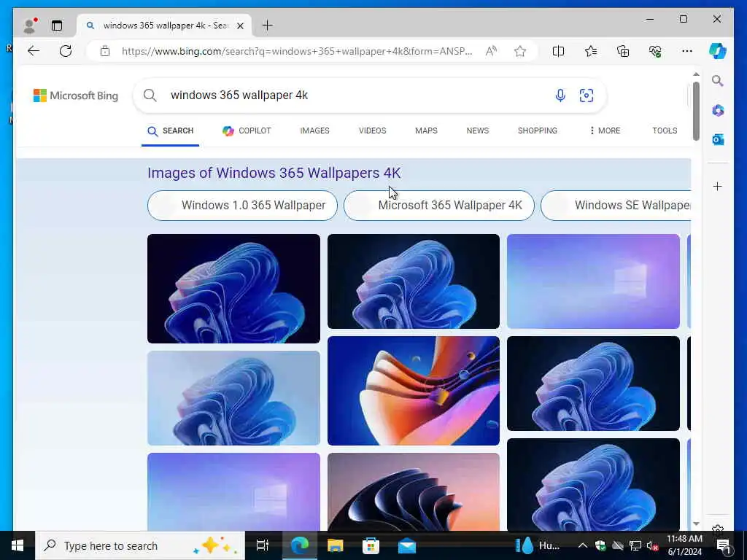Viewport: 747px width, 560px height.
Task: Open Task View on taskbar
Action: [x=263, y=545]
